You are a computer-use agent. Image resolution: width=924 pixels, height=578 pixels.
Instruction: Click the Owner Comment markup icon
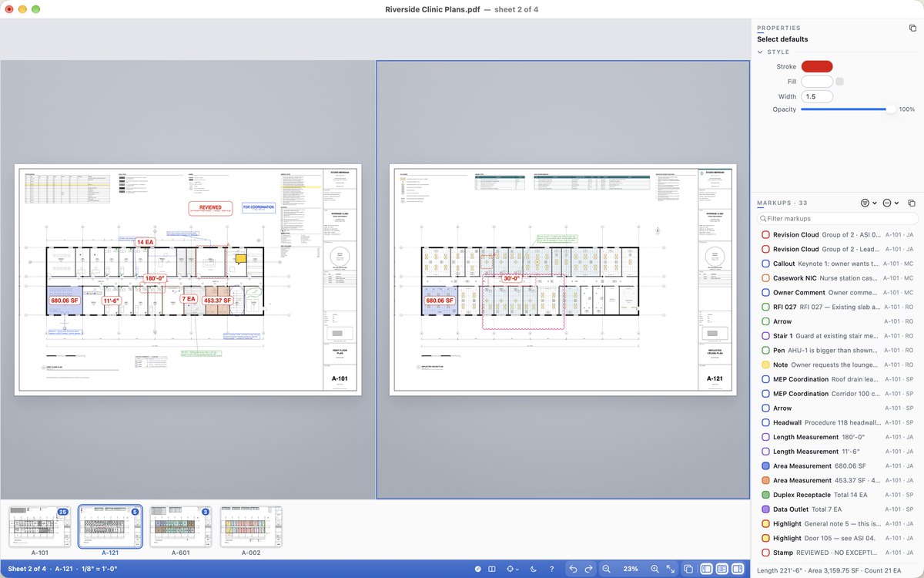765,293
